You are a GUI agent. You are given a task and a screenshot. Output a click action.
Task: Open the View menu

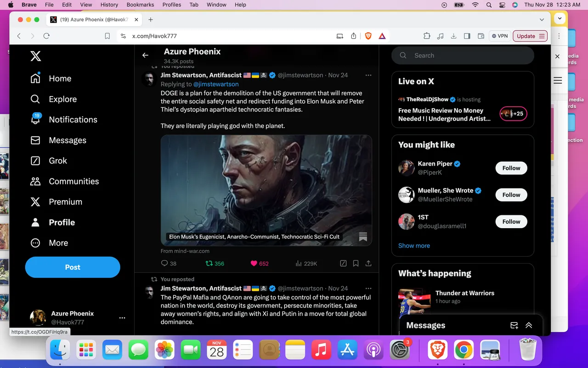tap(86, 5)
